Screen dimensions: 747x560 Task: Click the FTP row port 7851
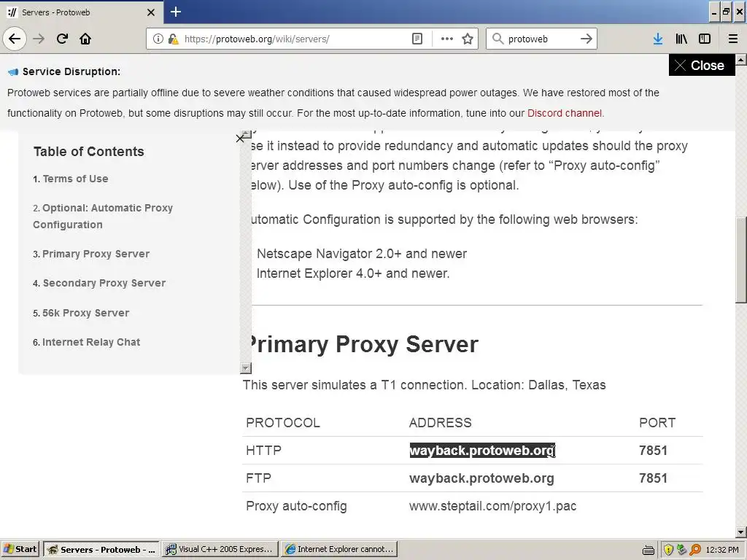(x=653, y=478)
